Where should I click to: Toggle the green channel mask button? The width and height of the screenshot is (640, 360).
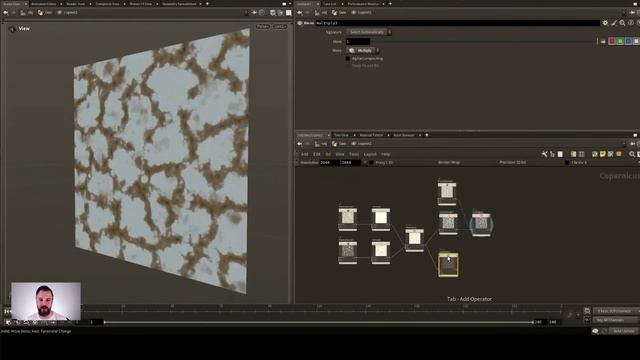pos(620,41)
